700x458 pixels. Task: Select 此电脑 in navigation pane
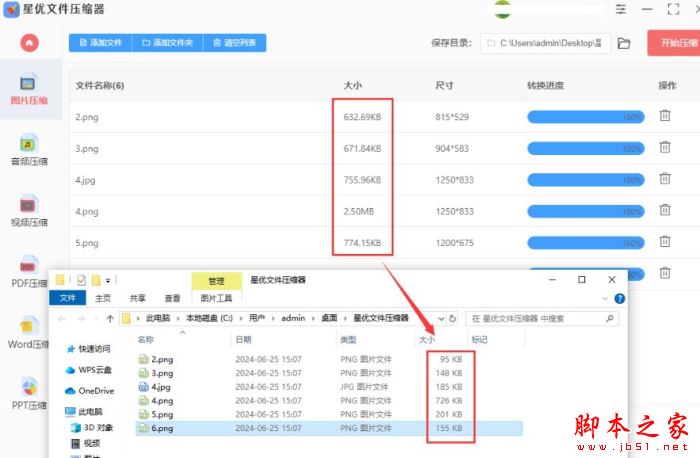(x=84, y=412)
